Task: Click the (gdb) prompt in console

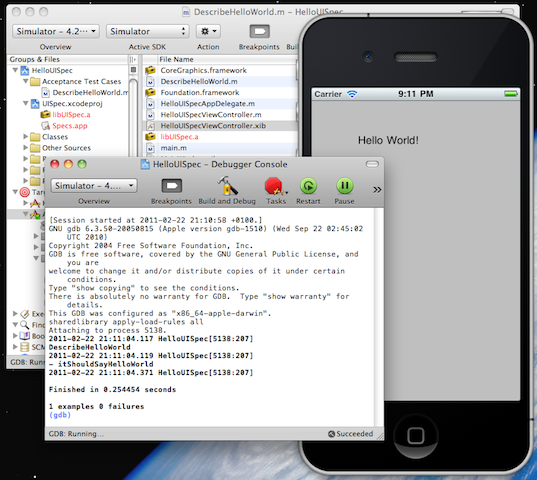Action: pyautogui.click(x=60, y=415)
